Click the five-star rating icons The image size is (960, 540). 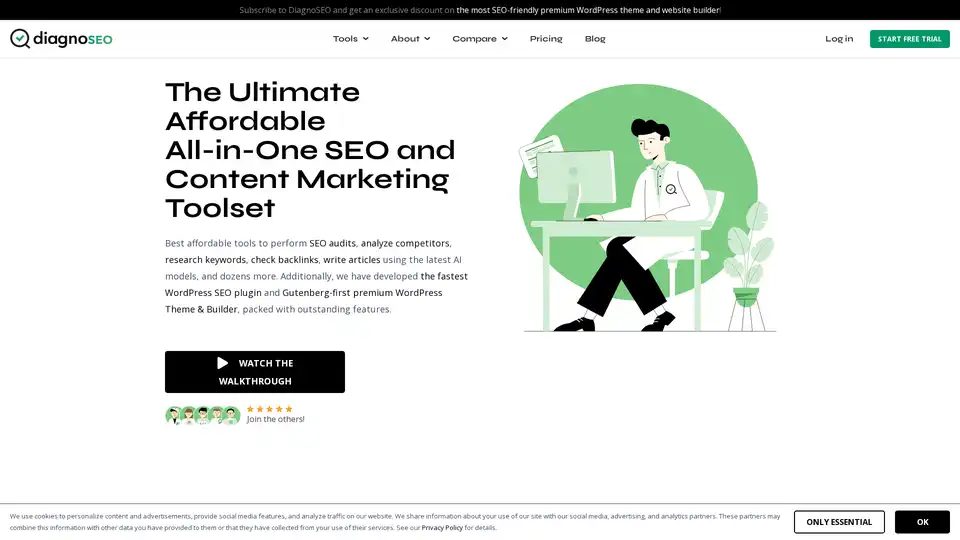coord(269,409)
